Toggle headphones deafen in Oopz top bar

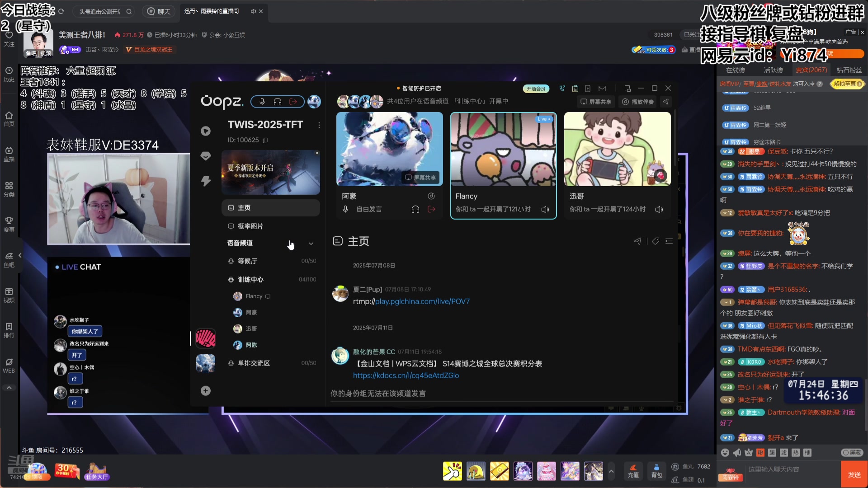click(x=278, y=102)
